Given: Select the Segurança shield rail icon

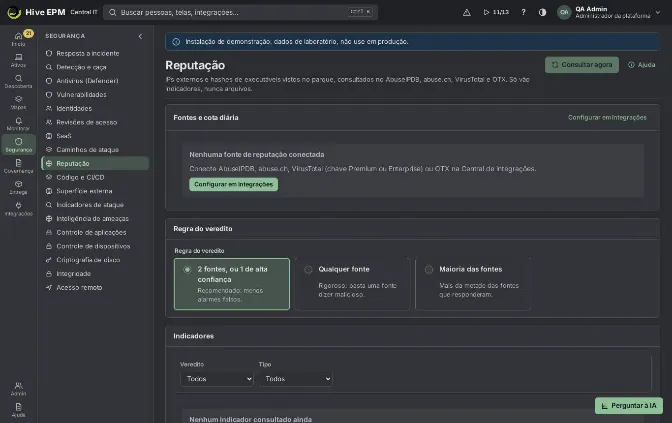Looking at the screenshot, I should 18,144.
